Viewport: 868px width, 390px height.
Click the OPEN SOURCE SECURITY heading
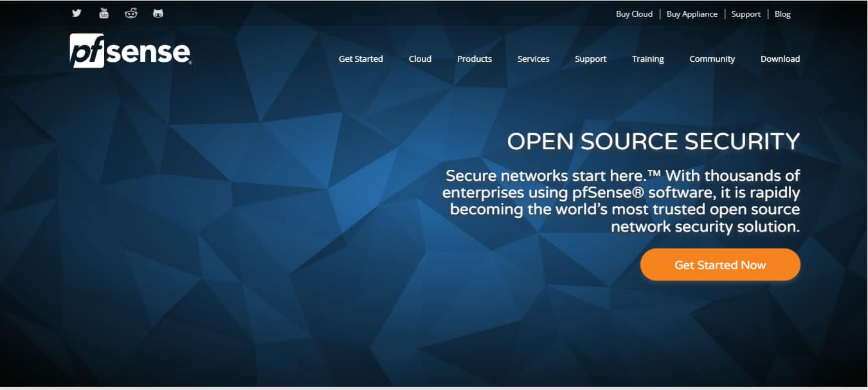pyautogui.click(x=653, y=142)
